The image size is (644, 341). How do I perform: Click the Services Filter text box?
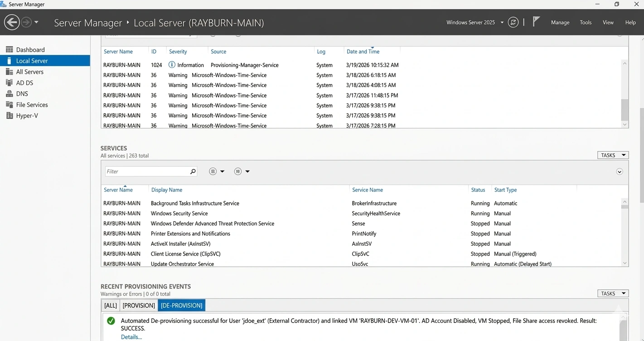pyautogui.click(x=147, y=171)
